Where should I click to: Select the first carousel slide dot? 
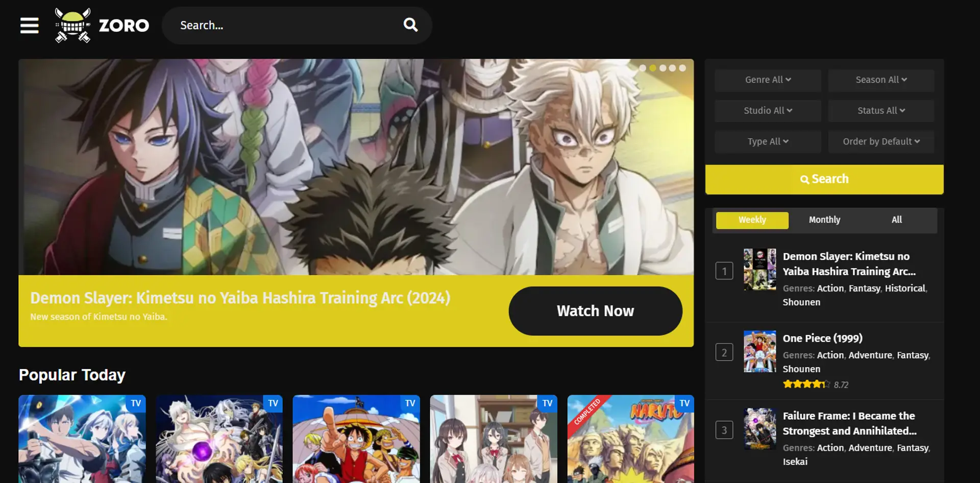point(643,68)
